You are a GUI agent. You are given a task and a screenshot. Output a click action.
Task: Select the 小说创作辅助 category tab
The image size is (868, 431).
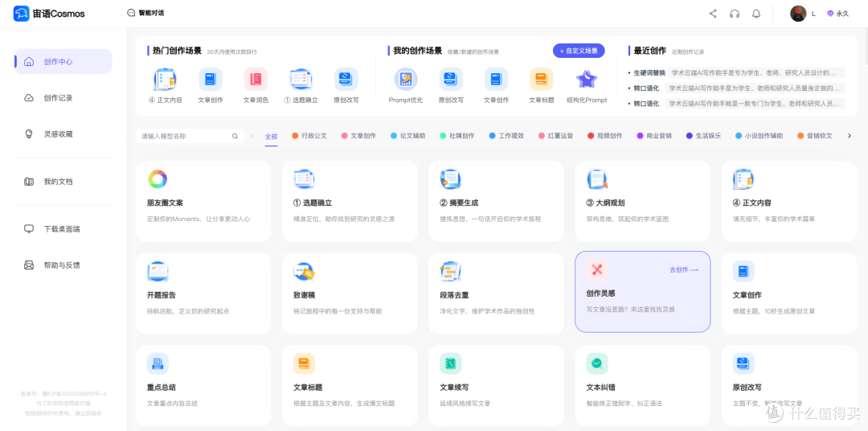click(x=759, y=136)
